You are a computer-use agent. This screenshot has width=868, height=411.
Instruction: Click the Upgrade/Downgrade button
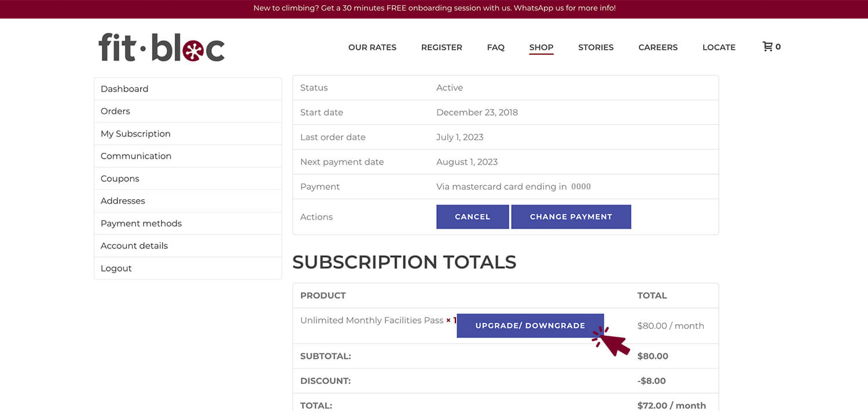coord(530,325)
